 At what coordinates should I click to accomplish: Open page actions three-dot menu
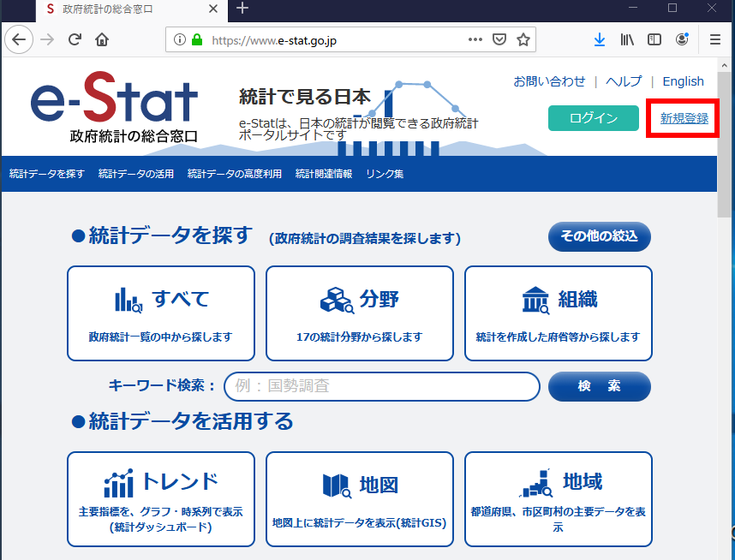point(475,40)
